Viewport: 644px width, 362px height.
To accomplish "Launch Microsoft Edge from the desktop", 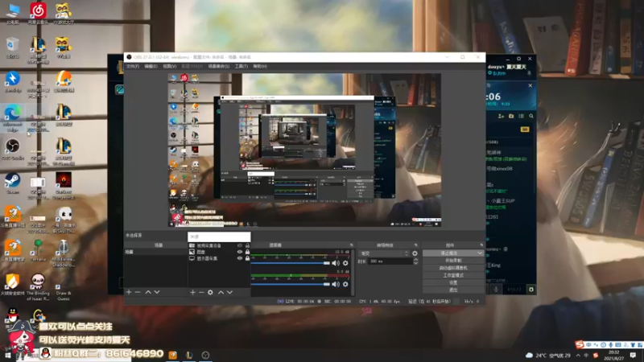I will pos(13,117).
